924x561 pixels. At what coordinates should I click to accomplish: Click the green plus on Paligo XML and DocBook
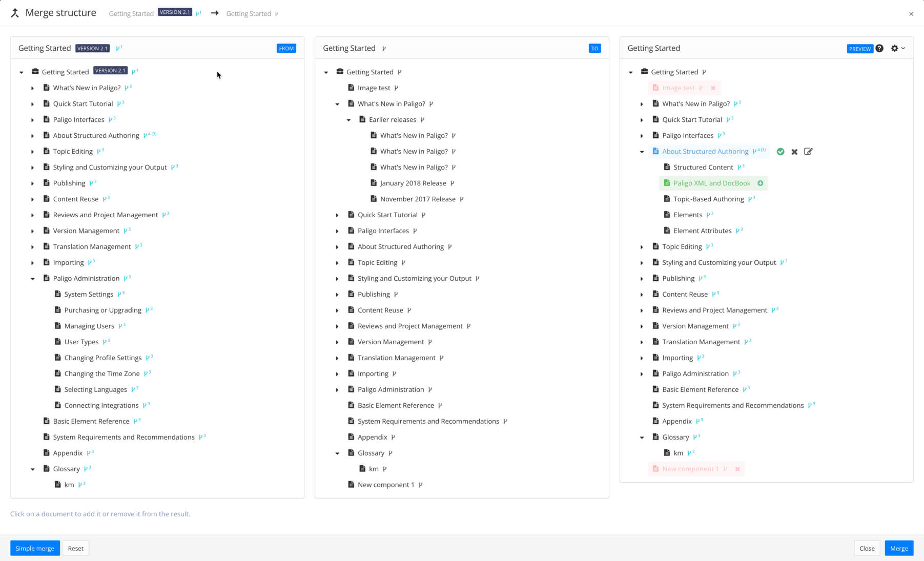pyautogui.click(x=760, y=183)
